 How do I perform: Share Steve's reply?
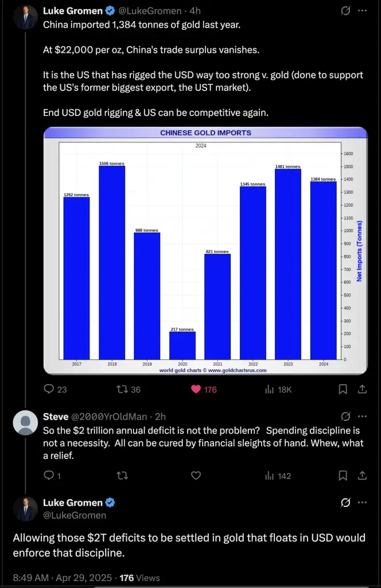coord(362,475)
